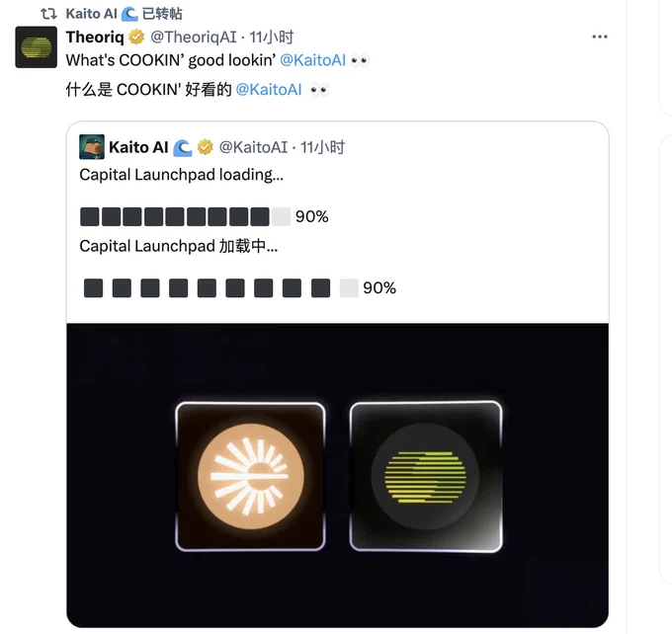Click the wave icon in the repost header
This screenshot has height=634, width=672.
tap(129, 14)
